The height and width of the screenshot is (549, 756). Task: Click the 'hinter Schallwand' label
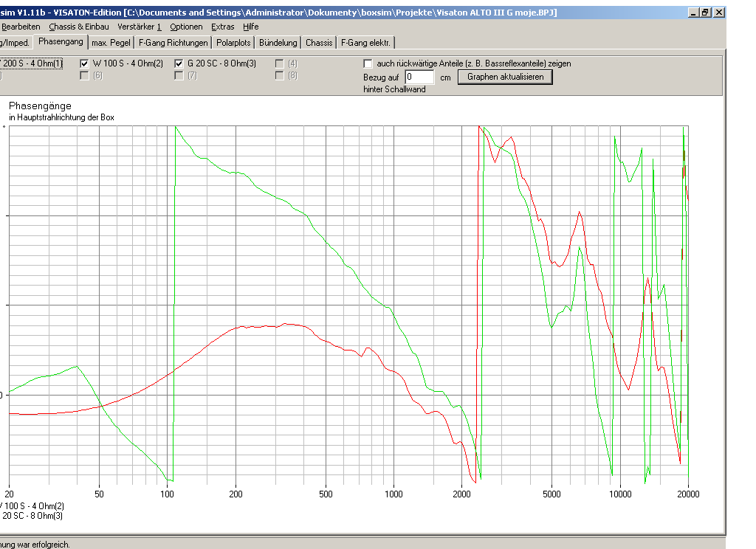394,89
